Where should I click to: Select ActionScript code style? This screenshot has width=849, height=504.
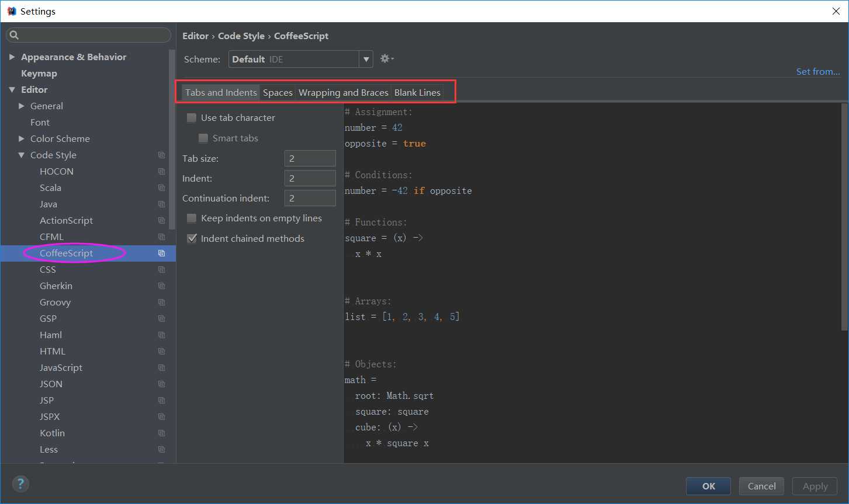[x=66, y=221]
